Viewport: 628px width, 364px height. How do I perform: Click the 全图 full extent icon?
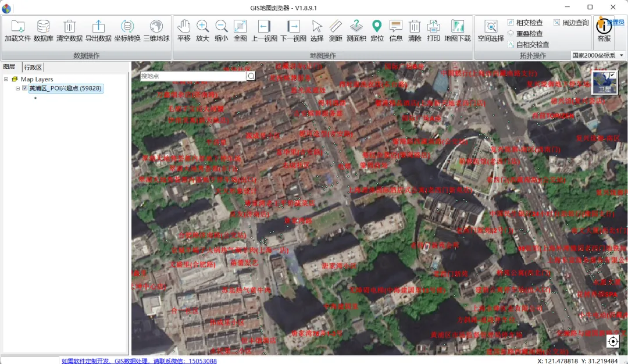[240, 26]
